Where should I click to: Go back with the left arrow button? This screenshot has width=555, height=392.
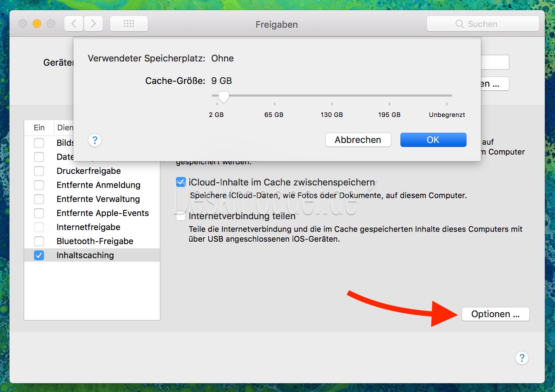74,24
